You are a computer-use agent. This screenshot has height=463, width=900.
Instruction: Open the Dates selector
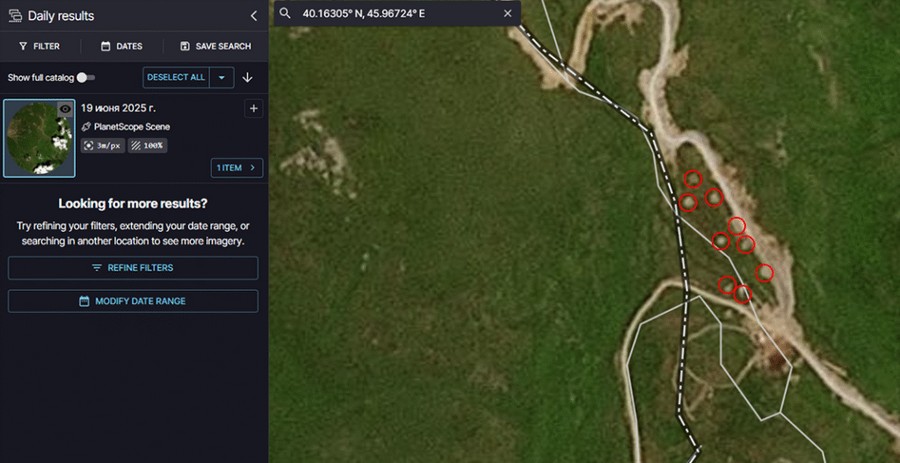click(x=121, y=46)
